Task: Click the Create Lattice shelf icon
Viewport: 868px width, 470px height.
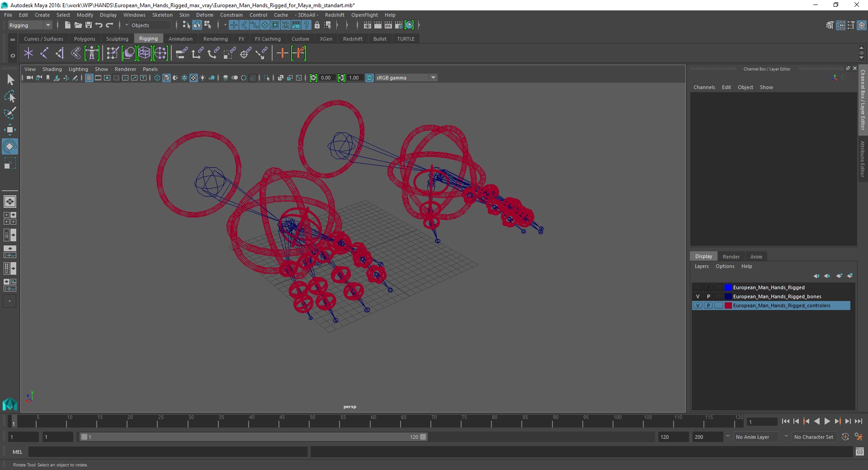Action: pyautogui.click(x=144, y=53)
